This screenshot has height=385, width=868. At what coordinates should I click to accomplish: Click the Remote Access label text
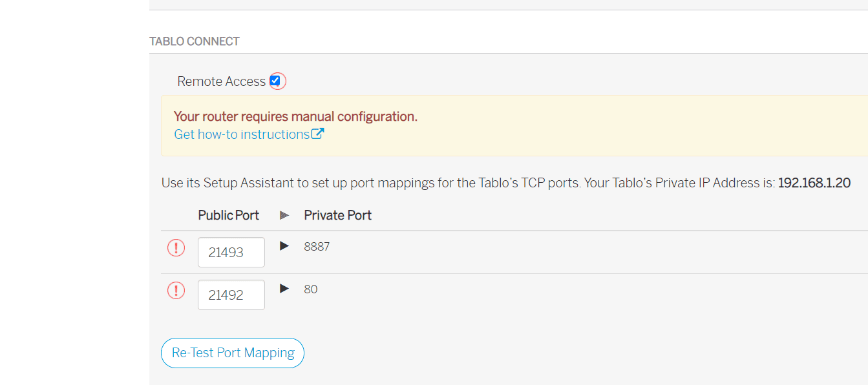point(221,81)
